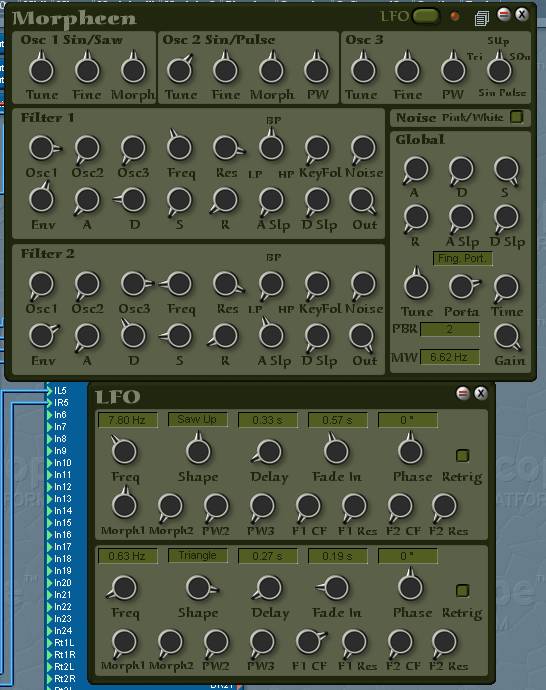Click Filter 1 Freq knob
This screenshot has width=546, height=690.
(x=180, y=147)
